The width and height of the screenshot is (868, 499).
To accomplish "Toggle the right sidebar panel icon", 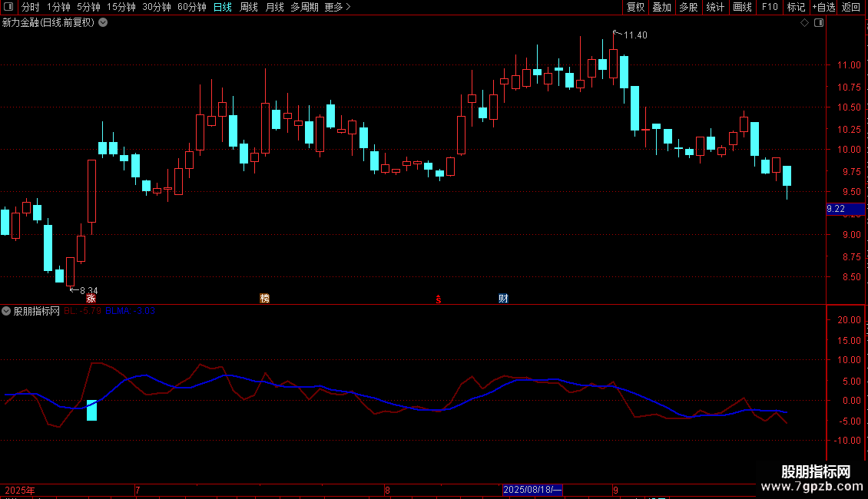I will pos(819,23).
